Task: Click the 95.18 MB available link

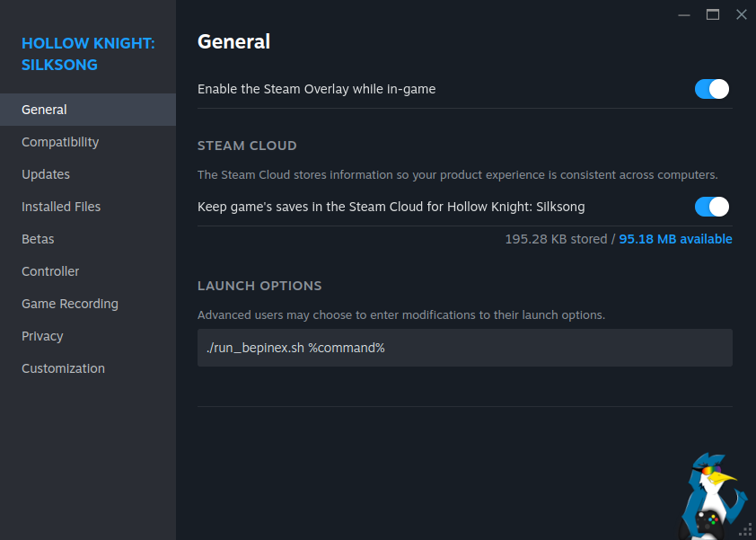Action: (x=675, y=239)
